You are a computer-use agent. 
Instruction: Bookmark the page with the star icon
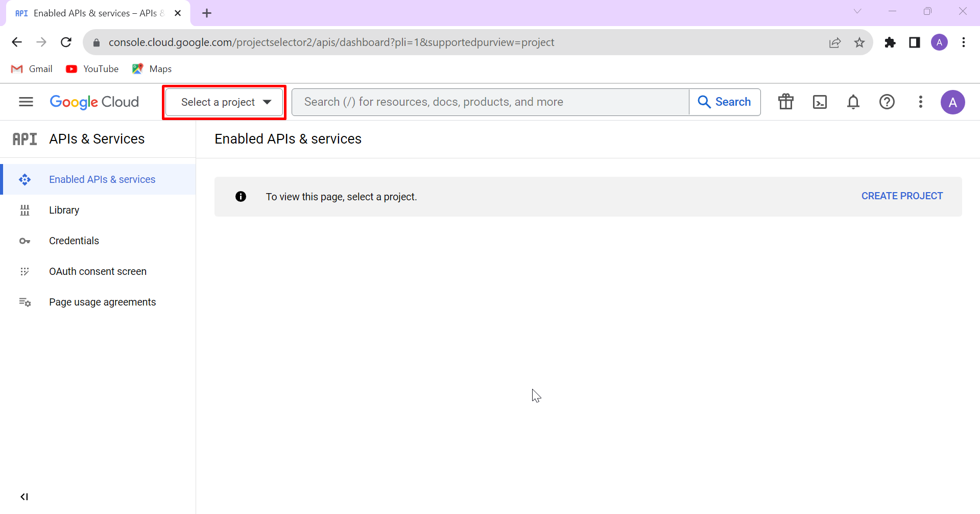[860, 42]
